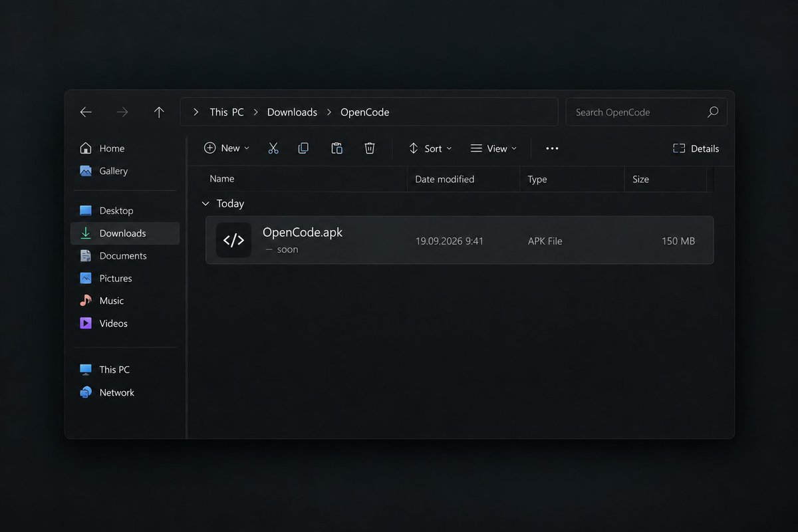Sort by Date modified column header
The image size is (798, 532).
coord(445,179)
